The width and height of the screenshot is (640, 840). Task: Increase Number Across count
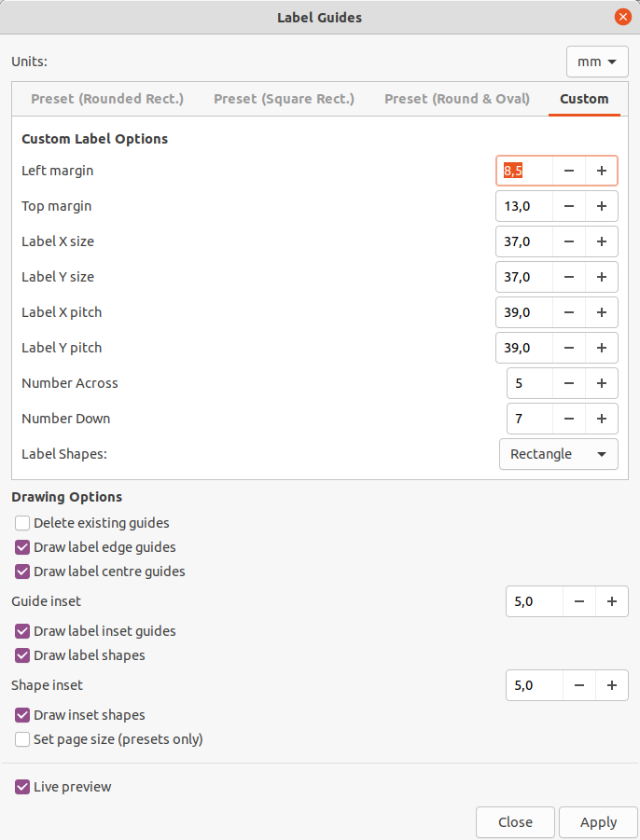tap(602, 383)
